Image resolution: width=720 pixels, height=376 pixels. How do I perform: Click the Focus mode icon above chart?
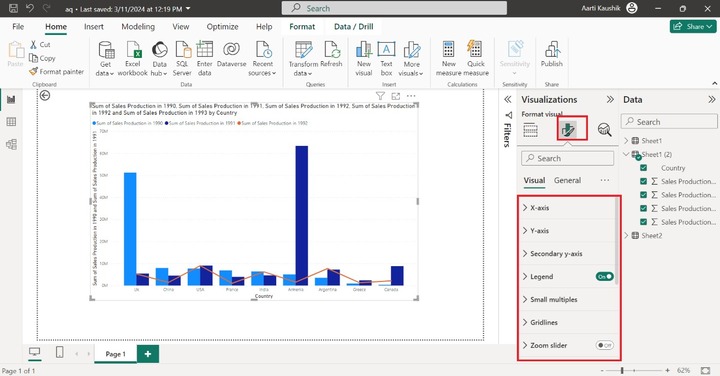395,96
